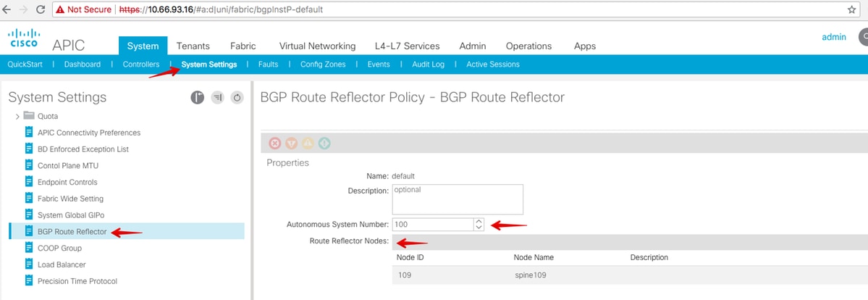
Task: Open Active Sessions submenu
Action: coord(493,64)
